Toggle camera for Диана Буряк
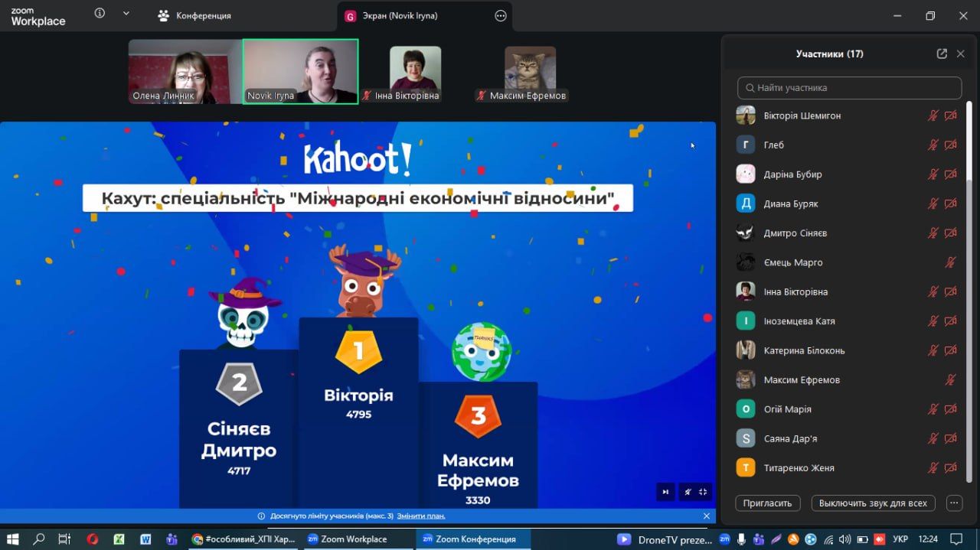980x550 pixels. coord(951,203)
